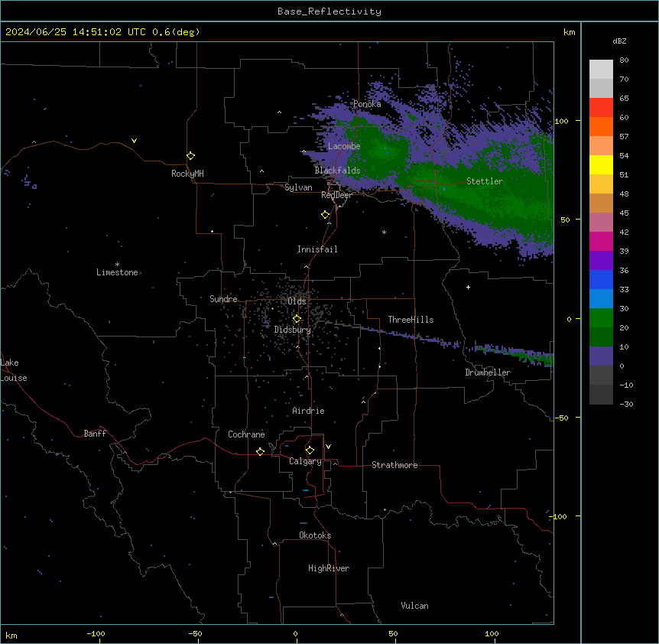
Task: Click the Base_Reflectivity title text
Action: pos(329,11)
